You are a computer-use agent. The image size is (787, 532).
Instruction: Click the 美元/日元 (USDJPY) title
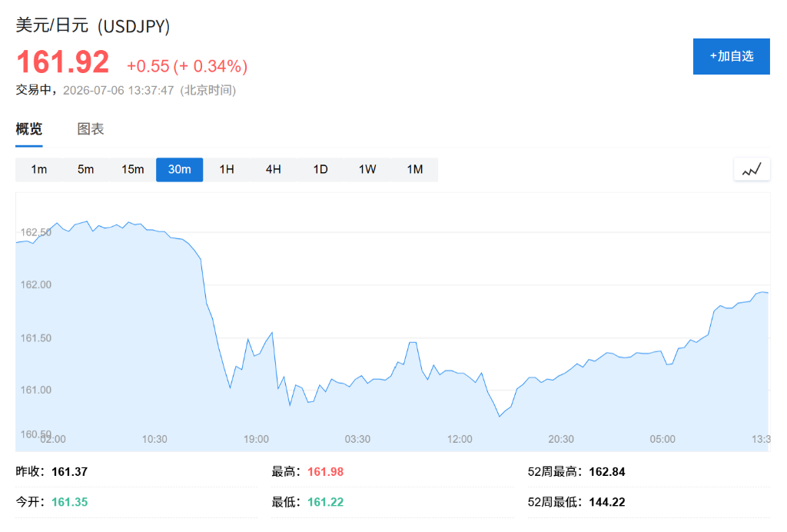(93, 25)
